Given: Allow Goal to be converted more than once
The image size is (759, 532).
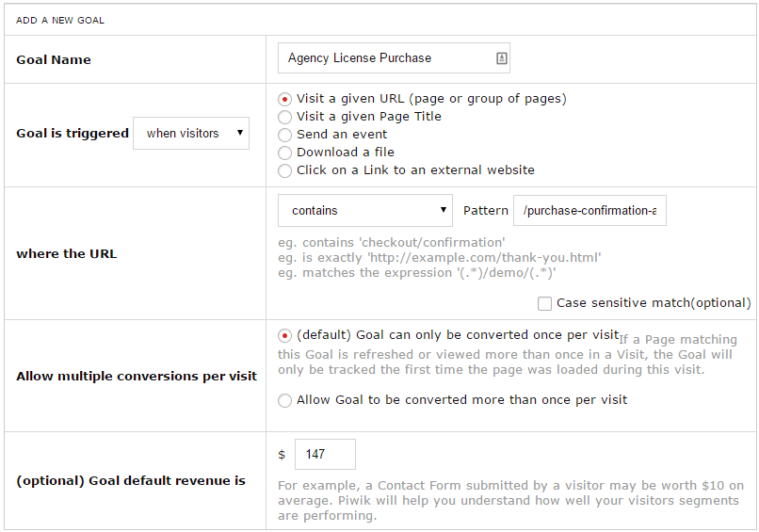Looking at the screenshot, I should [285, 400].
